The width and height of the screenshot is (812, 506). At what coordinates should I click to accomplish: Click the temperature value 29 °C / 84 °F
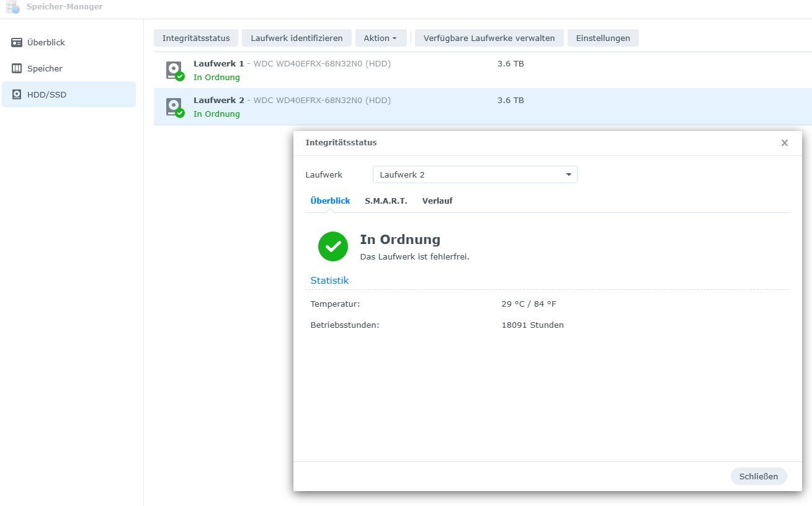pos(529,304)
